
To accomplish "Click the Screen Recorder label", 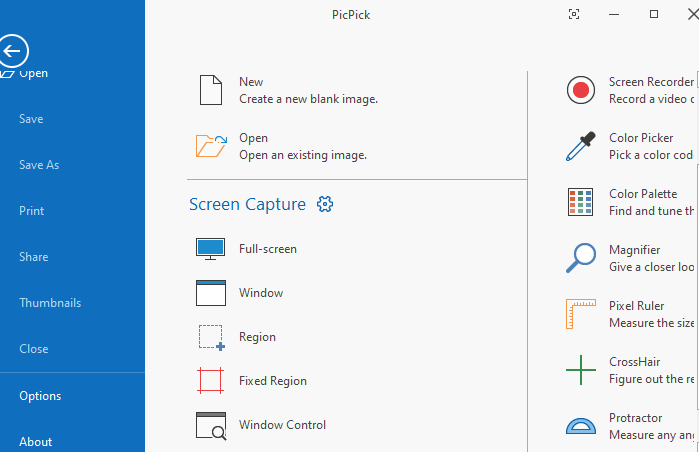I will [x=651, y=82].
